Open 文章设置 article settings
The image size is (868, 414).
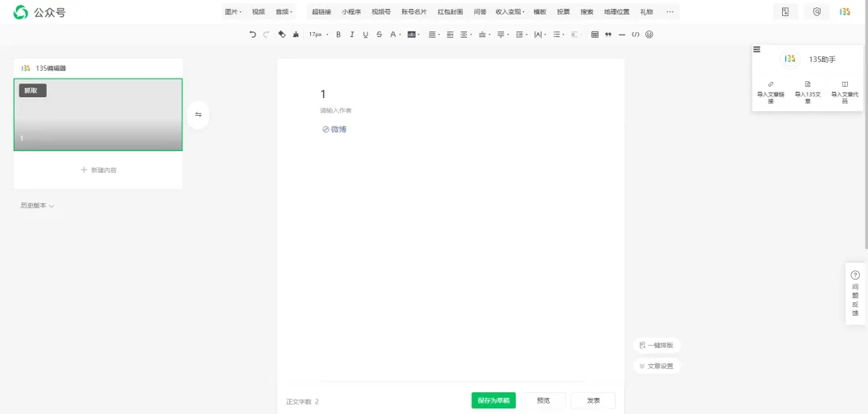click(x=657, y=366)
